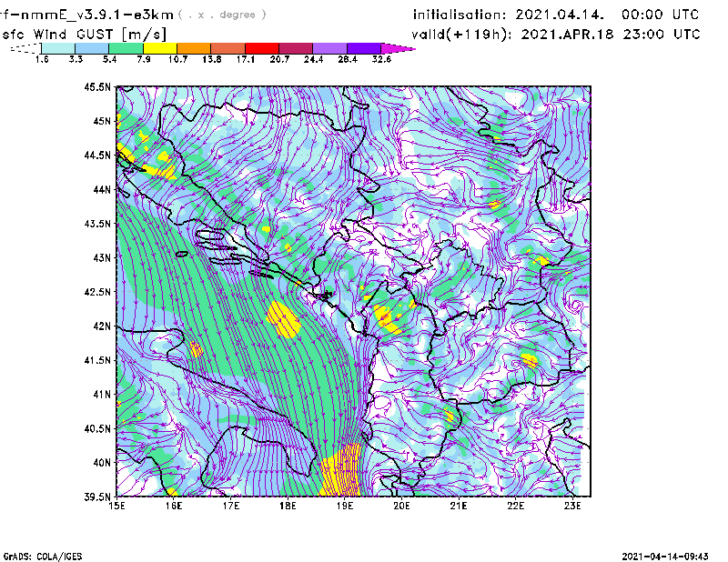
Task: Click the "17E" longitude label
Action: [231, 506]
